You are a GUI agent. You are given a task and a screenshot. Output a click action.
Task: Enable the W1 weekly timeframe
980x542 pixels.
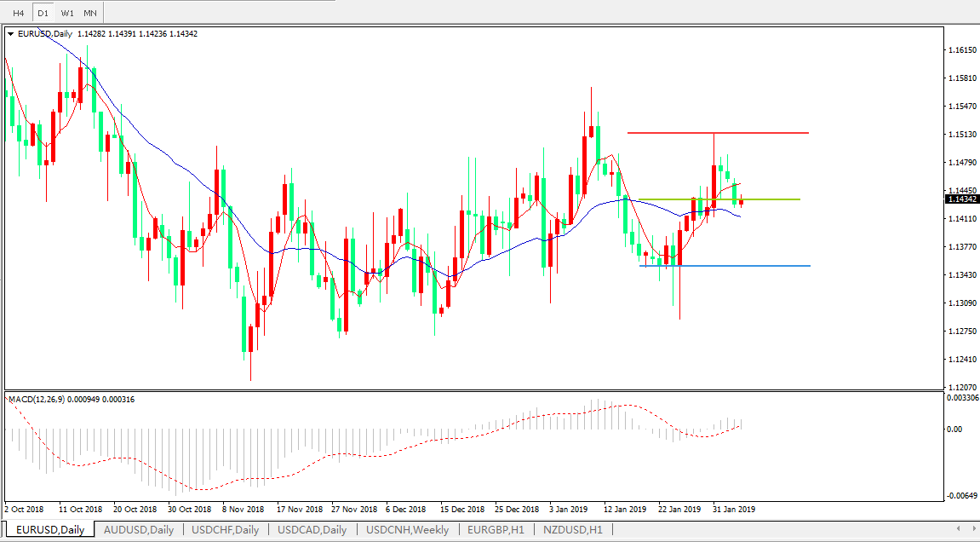[67, 14]
